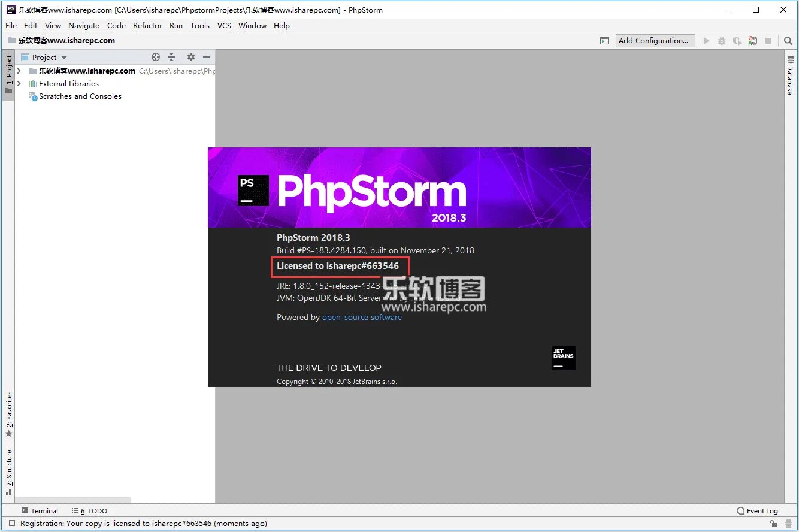
Task: Open the 2: Favorites side tab
Action: tap(8, 414)
